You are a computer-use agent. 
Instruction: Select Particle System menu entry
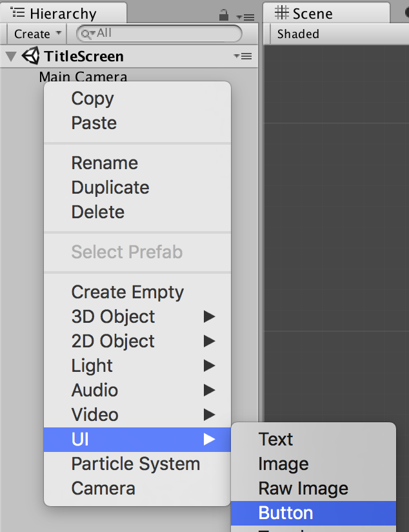click(135, 464)
